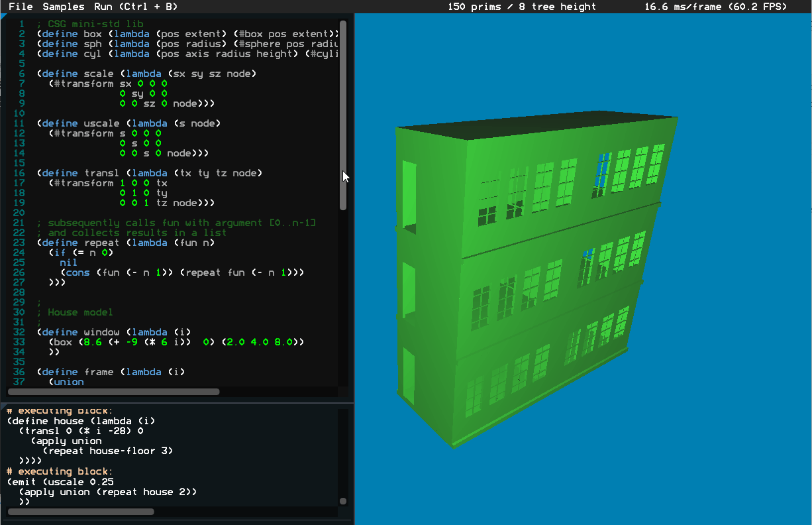Click the 'nil' keyword on line 25
The image size is (812, 525).
point(69,262)
